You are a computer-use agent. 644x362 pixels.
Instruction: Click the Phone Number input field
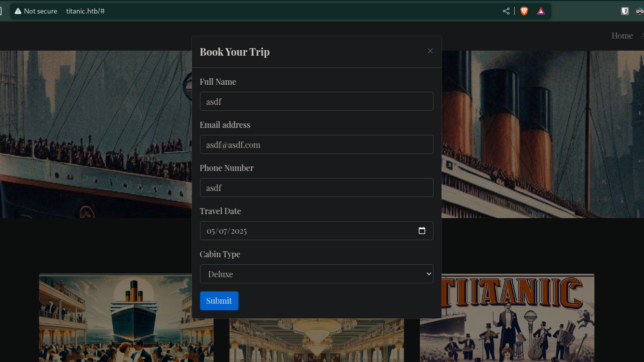pos(316,188)
